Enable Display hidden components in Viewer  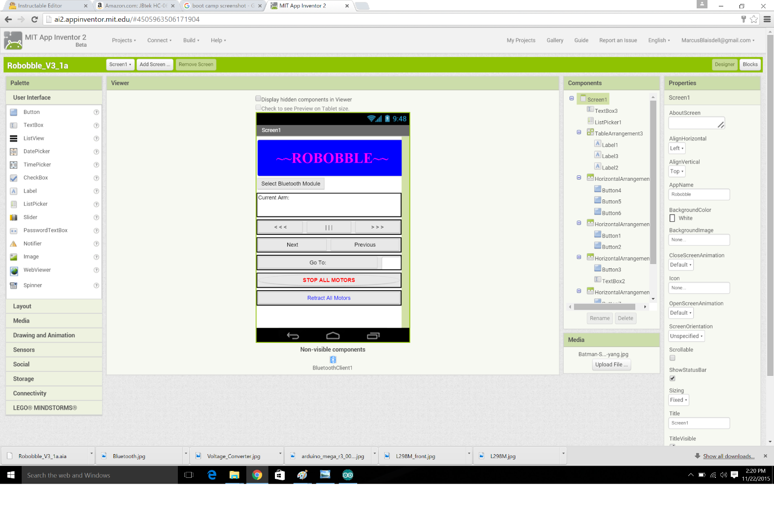click(258, 99)
